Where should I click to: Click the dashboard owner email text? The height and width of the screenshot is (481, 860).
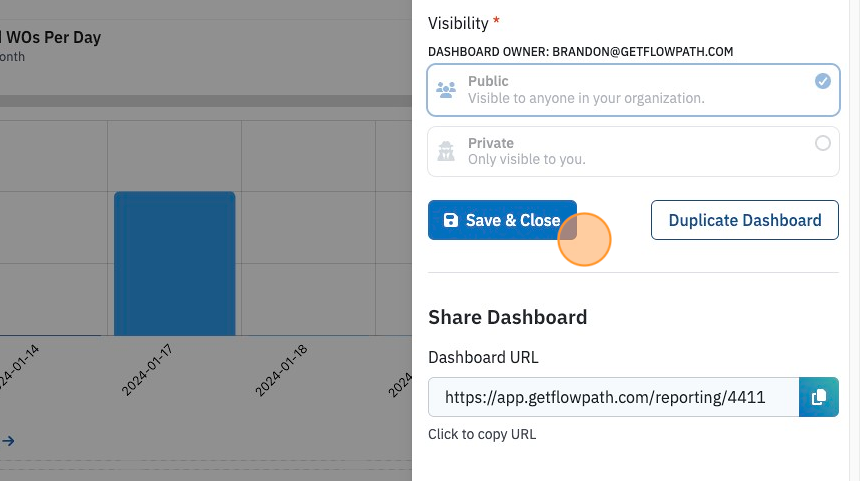pos(642,52)
